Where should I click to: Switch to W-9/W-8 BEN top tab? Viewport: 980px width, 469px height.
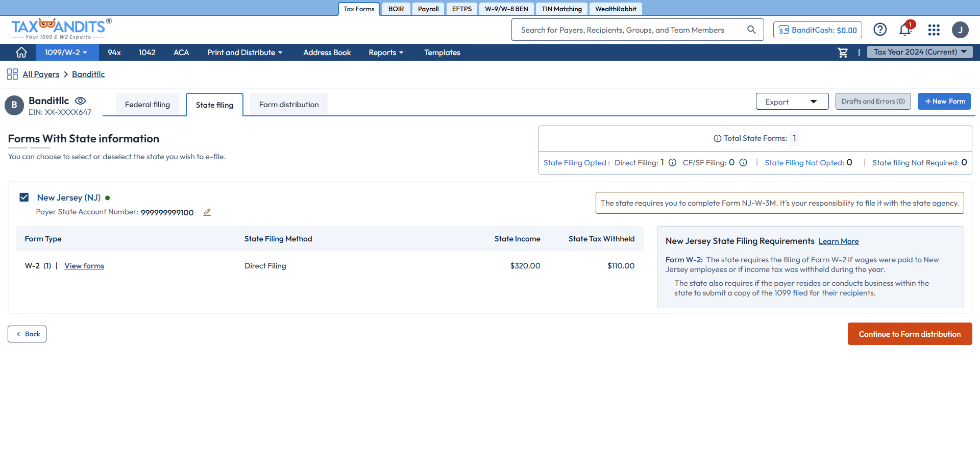tap(506, 9)
